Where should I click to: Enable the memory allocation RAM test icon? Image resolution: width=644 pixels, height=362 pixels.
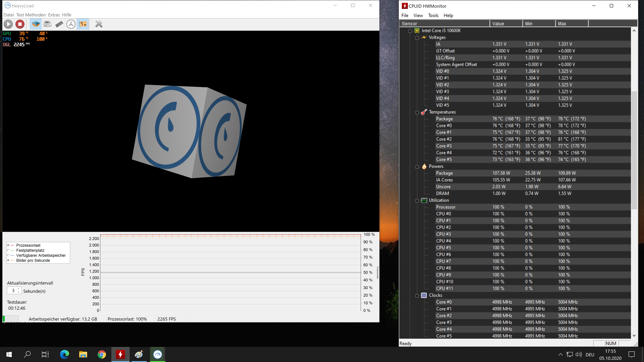[59, 24]
